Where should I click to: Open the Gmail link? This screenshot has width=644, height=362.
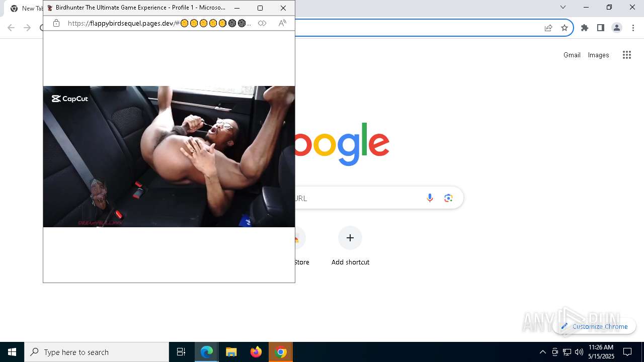(x=572, y=55)
